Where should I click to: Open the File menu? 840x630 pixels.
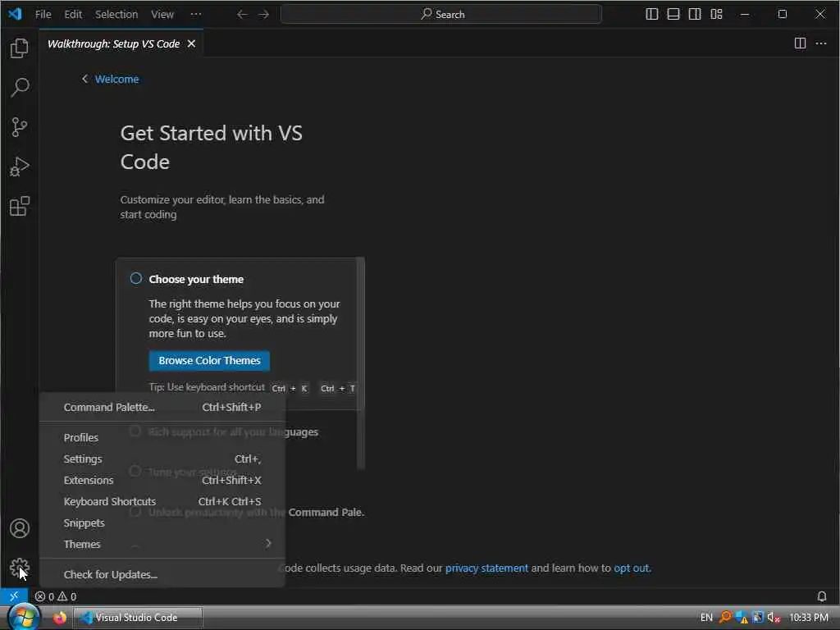tap(43, 15)
